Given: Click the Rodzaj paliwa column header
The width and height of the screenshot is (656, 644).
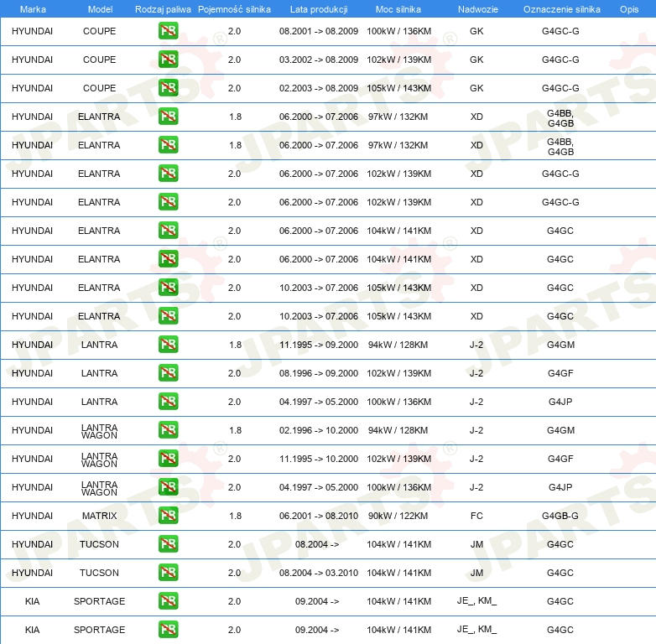Looking at the screenshot, I should click(163, 9).
